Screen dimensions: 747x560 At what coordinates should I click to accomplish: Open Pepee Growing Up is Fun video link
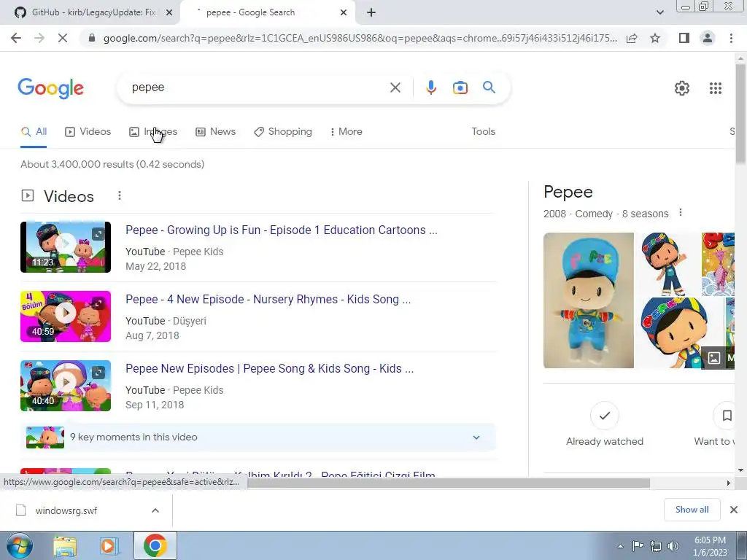281,230
